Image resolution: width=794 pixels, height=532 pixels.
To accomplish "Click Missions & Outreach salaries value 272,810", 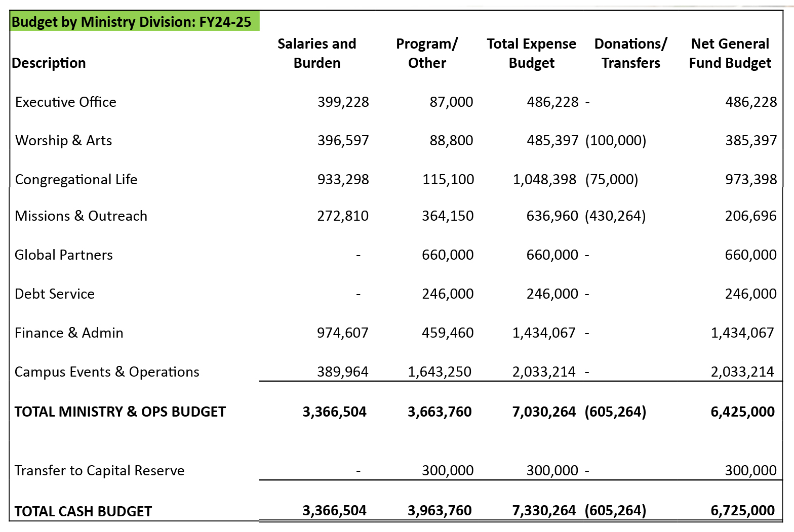I will [x=343, y=216].
